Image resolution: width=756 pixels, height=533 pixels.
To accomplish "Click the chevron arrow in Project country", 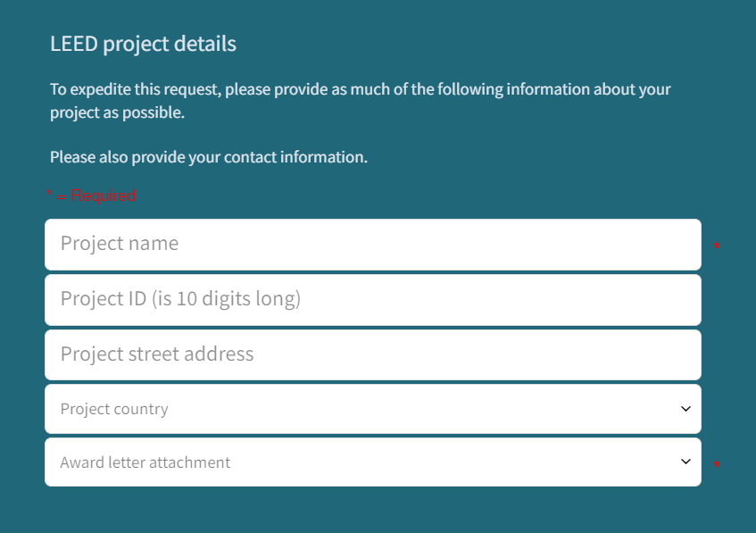I will coord(685,409).
